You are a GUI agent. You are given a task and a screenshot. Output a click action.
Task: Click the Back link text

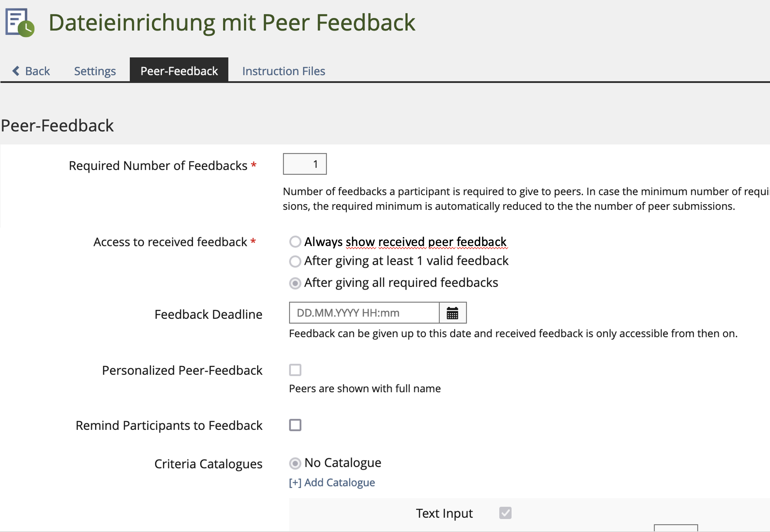(37, 71)
